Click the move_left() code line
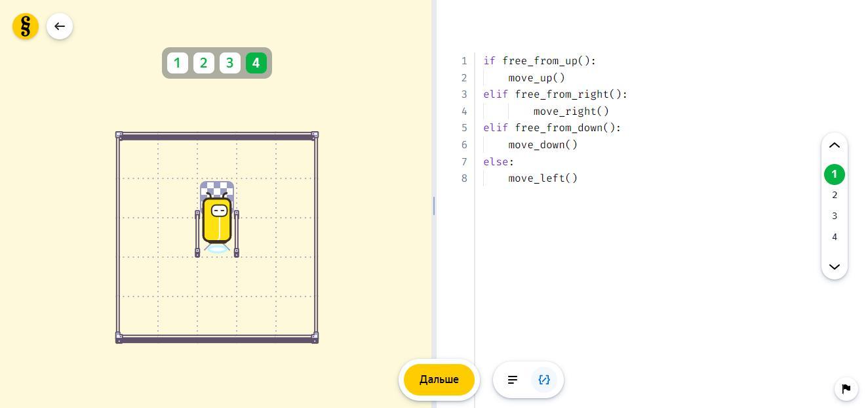This screenshot has width=868, height=408. (543, 178)
